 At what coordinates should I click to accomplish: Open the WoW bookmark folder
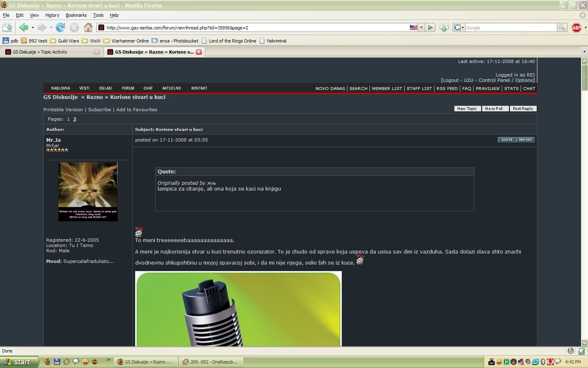click(x=91, y=40)
